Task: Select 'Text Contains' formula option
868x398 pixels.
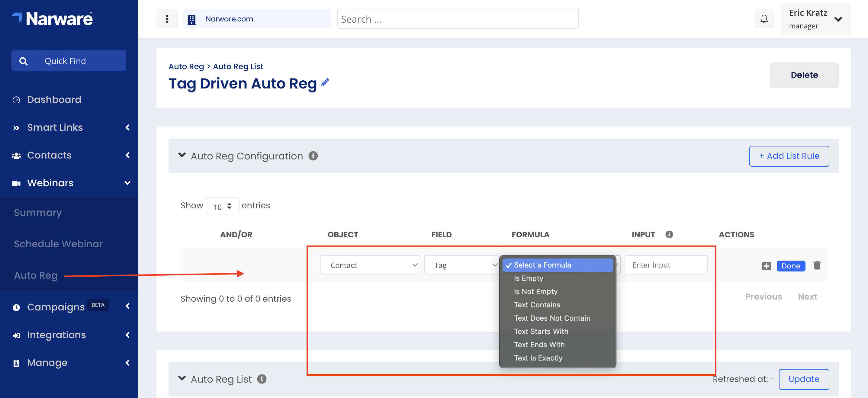Action: pos(537,305)
